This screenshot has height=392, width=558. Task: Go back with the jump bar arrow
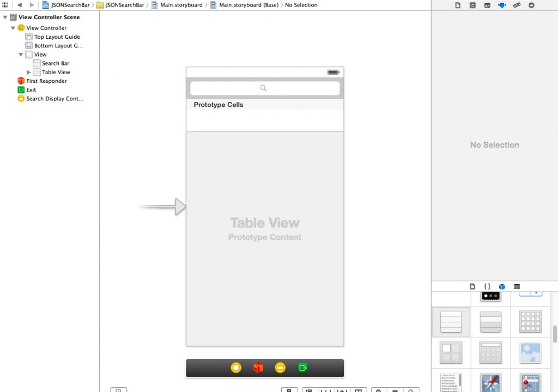pos(20,5)
